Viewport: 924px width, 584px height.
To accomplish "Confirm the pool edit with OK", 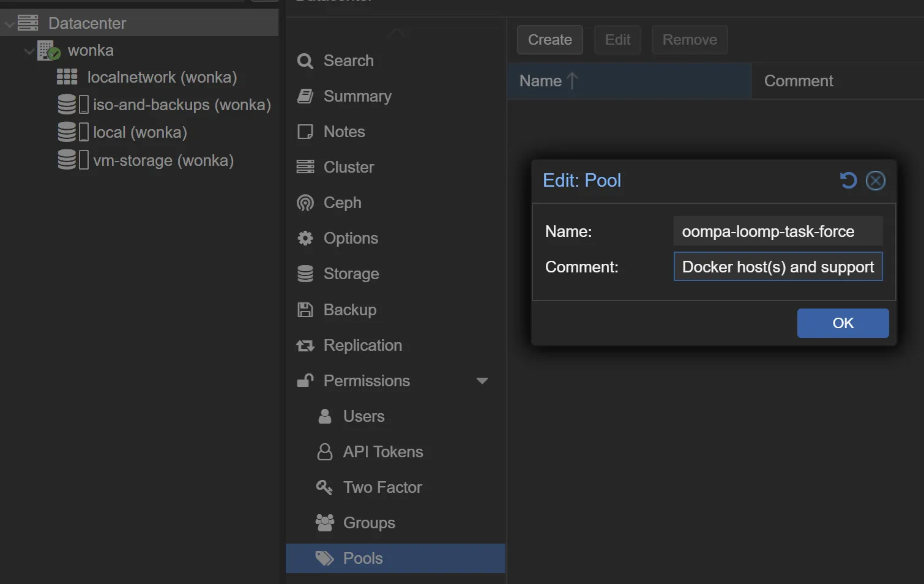I will [843, 323].
